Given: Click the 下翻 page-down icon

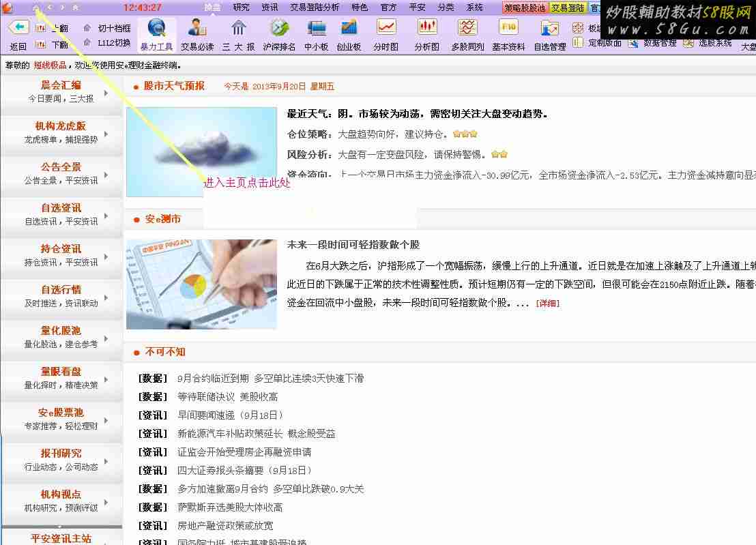Looking at the screenshot, I should [41, 45].
